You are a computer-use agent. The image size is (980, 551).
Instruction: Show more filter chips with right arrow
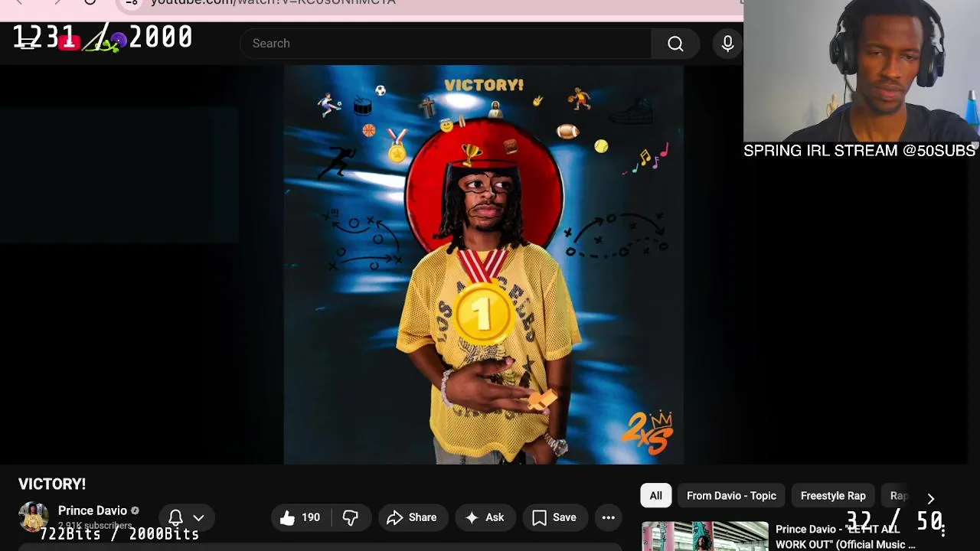pos(930,498)
